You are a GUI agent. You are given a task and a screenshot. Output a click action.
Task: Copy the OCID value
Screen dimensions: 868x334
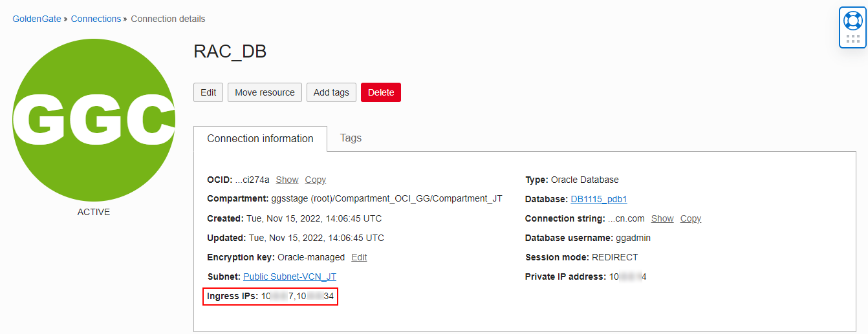[316, 180]
